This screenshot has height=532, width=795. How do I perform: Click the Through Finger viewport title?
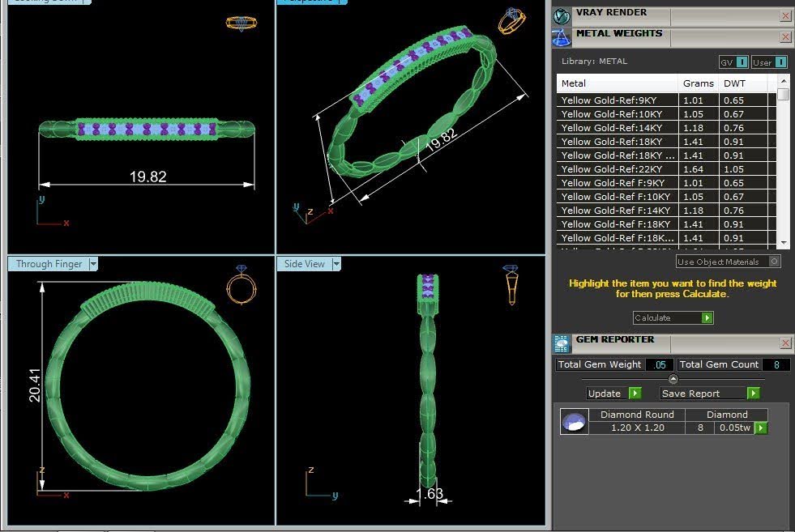click(49, 264)
